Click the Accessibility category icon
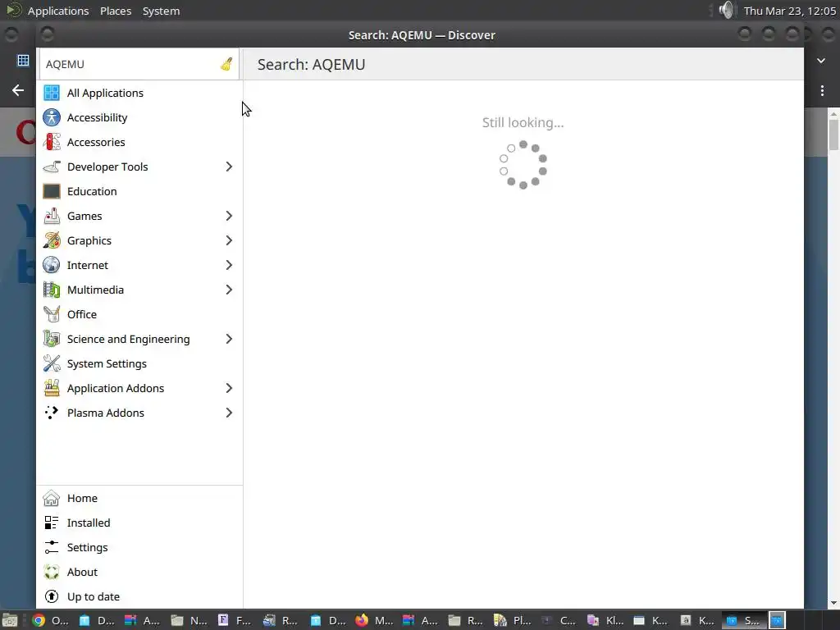The height and width of the screenshot is (630, 840). click(x=52, y=117)
